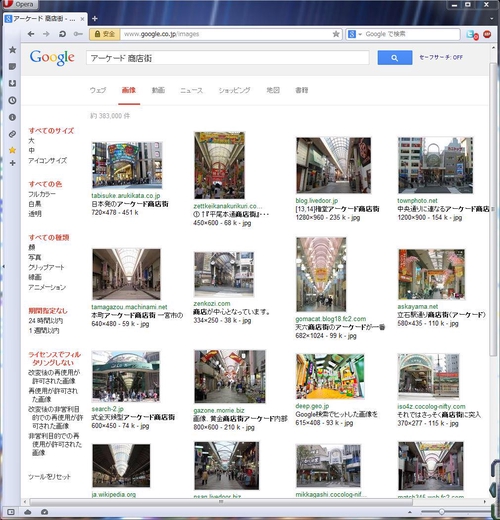Switch to the 動画 tab
Screen dimensions: 500x520
[158, 90]
